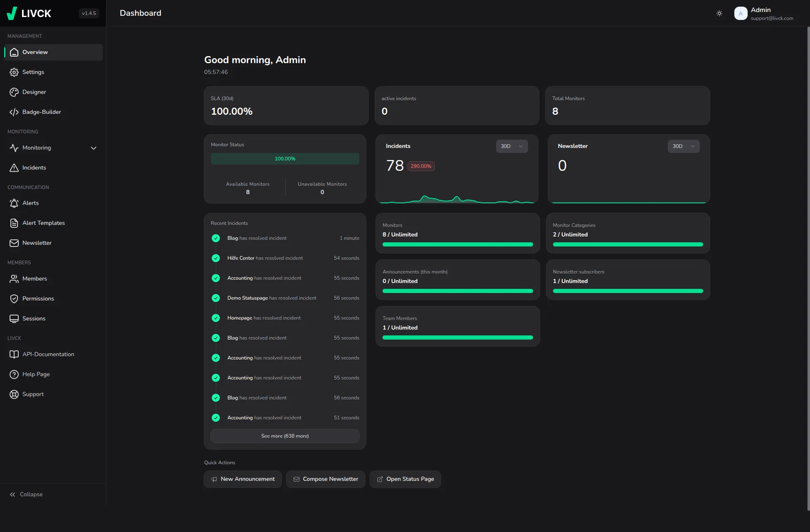The width and height of the screenshot is (810, 532).
Task: Toggle the light/dark theme sun icon
Action: click(x=719, y=13)
